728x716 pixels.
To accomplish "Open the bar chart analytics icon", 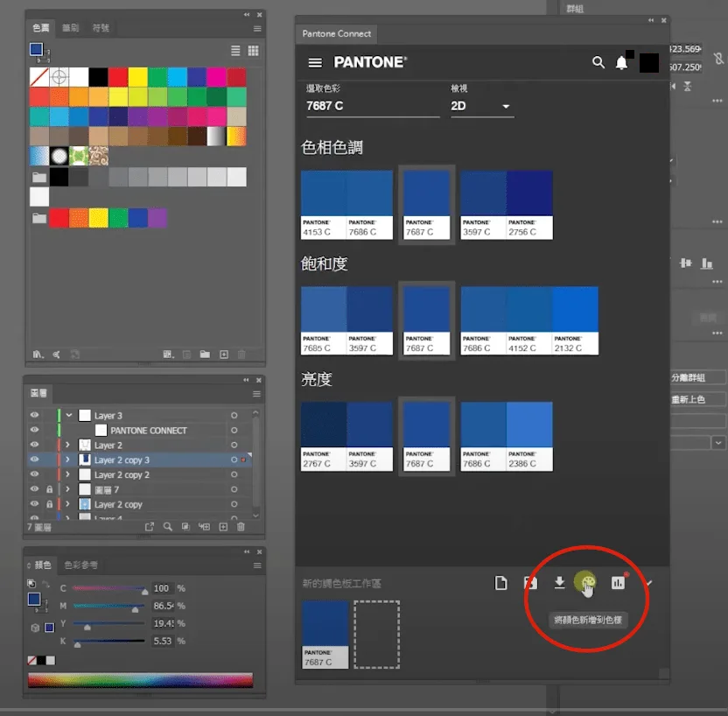I will point(618,582).
